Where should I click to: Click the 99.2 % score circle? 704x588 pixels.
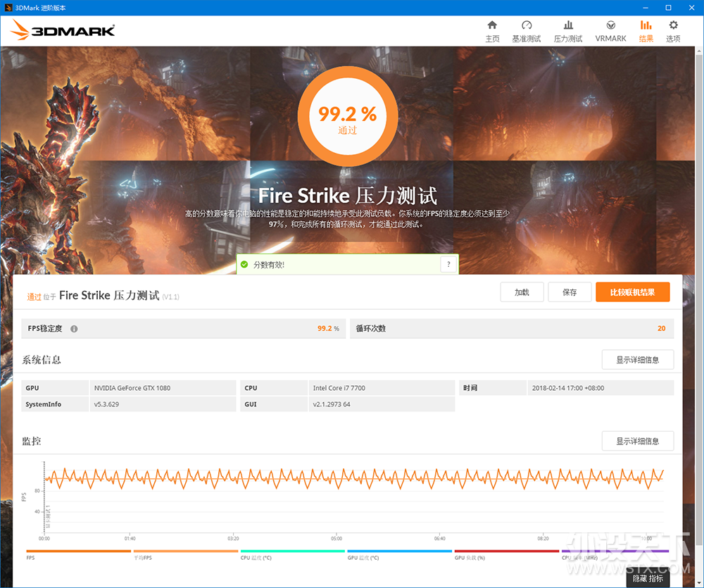348,116
